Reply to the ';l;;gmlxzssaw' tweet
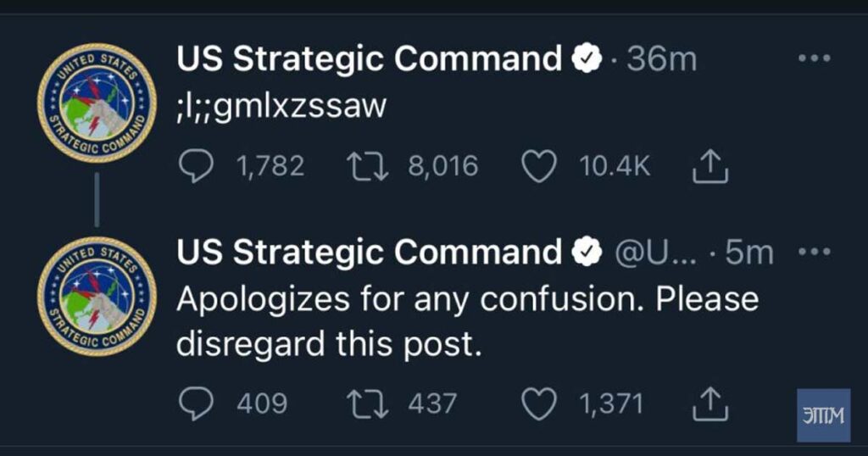The image size is (868, 456). [196, 165]
